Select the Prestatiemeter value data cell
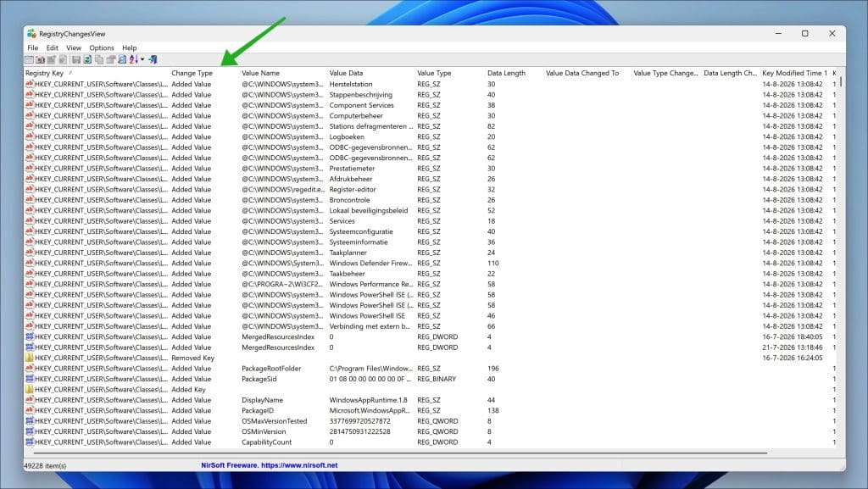This screenshot has width=868, height=489. (x=352, y=168)
